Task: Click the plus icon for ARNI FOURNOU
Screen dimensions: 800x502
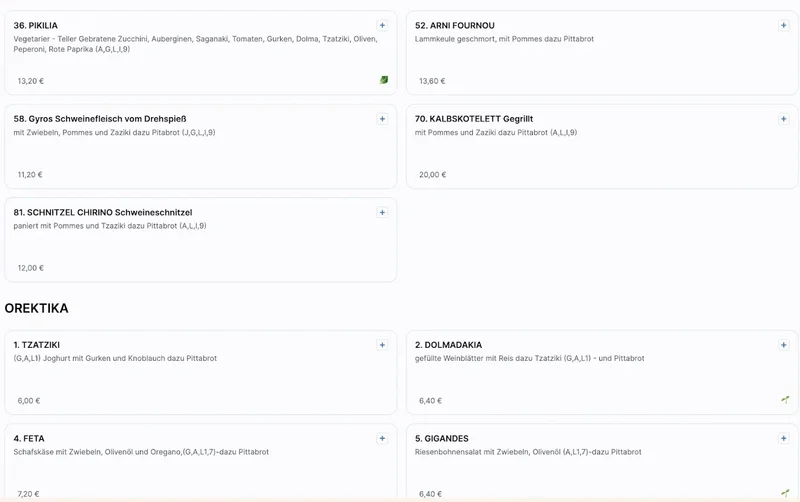Action: point(784,25)
